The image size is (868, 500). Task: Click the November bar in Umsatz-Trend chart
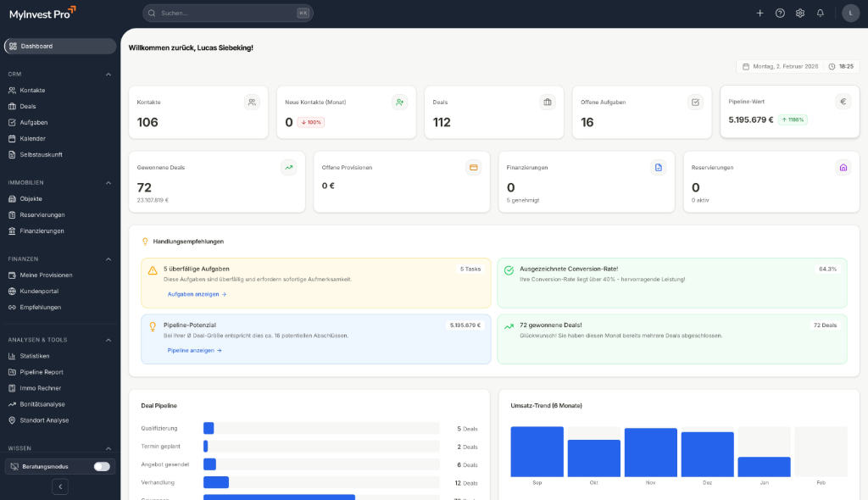[x=650, y=453]
